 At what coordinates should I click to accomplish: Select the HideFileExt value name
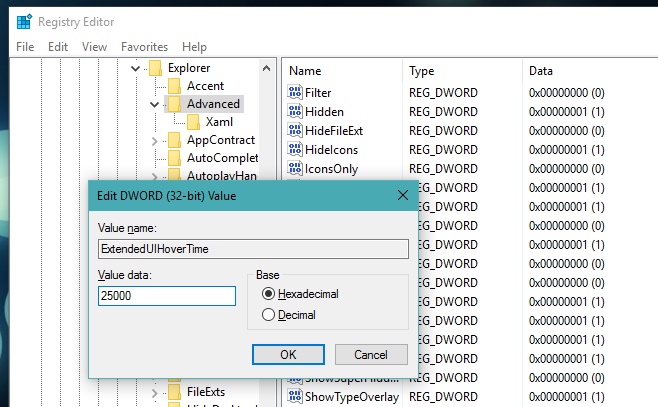(x=334, y=130)
